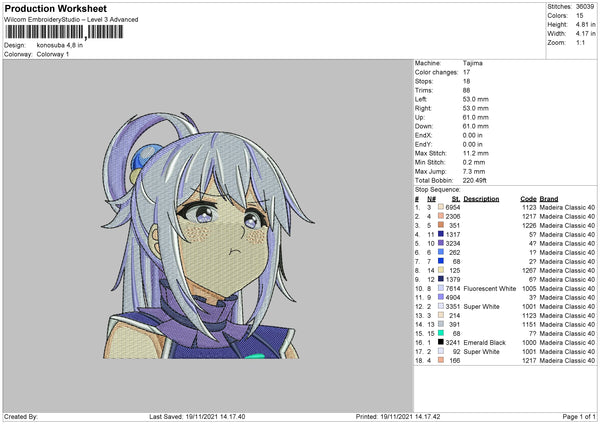
Task: Click the Production Worksheet title
Action: click(55, 8)
